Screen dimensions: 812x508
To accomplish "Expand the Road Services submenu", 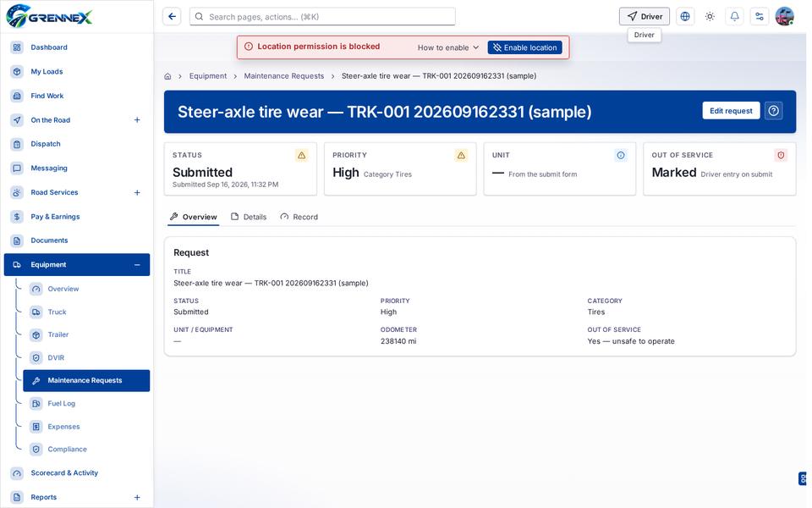I will pyautogui.click(x=137, y=192).
